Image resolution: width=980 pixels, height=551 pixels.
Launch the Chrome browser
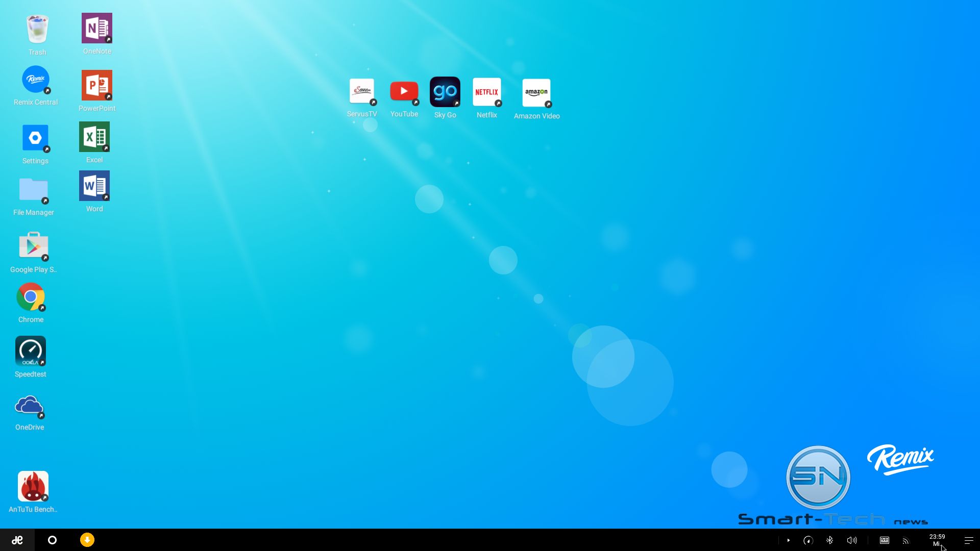coord(31,297)
